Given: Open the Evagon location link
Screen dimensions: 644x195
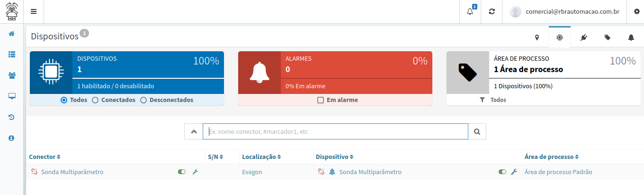Looking at the screenshot, I should pos(252,172).
